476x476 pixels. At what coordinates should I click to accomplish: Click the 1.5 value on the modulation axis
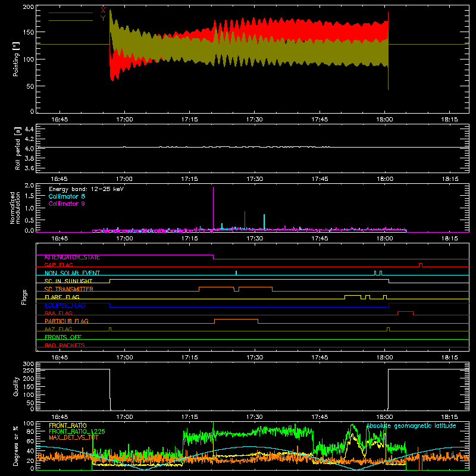[29, 196]
